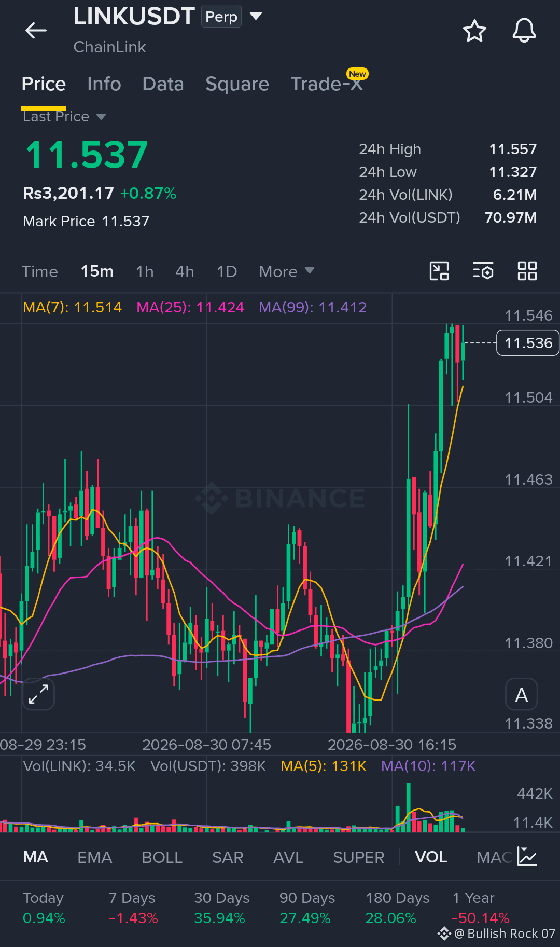
Task: Select the Time line chart interval
Action: click(x=40, y=271)
